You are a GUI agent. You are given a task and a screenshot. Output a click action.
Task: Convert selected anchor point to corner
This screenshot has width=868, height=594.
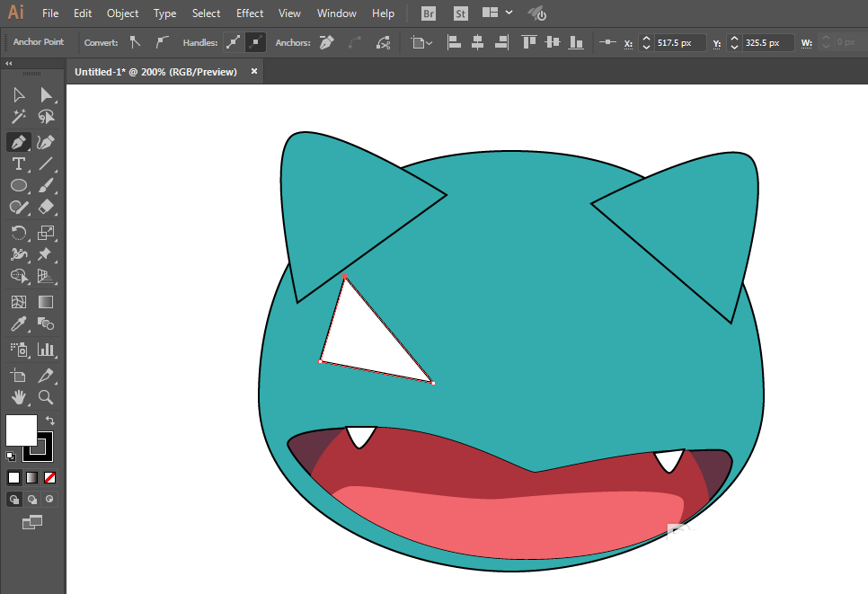[136, 42]
